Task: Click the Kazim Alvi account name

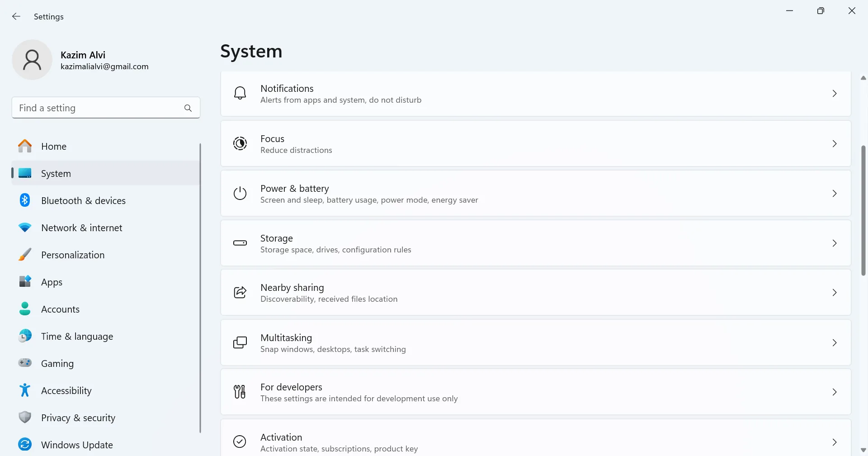Action: point(83,55)
